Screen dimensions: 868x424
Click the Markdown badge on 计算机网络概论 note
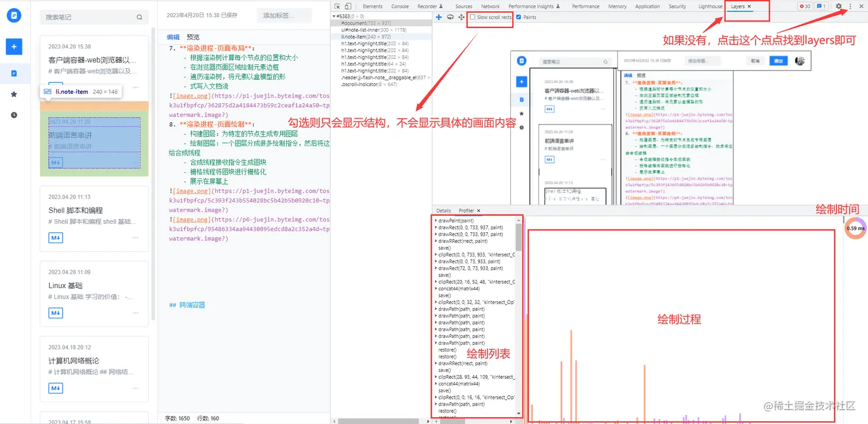pyautogui.click(x=56, y=388)
